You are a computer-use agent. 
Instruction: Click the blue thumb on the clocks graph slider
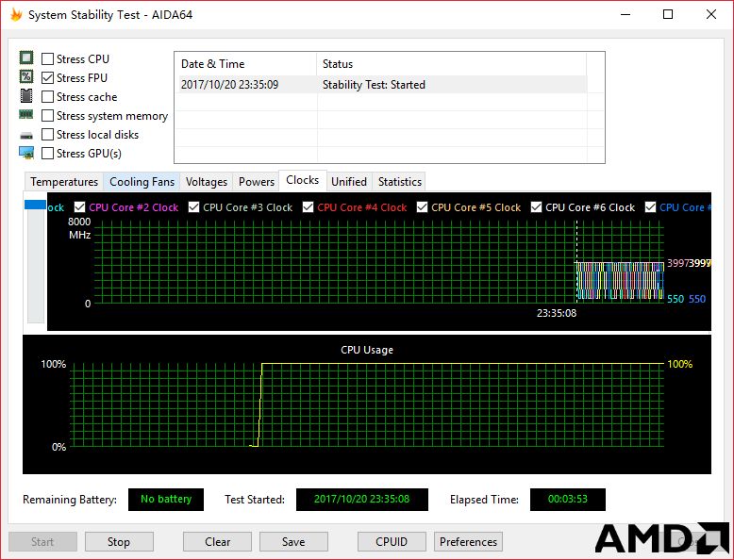(x=35, y=205)
